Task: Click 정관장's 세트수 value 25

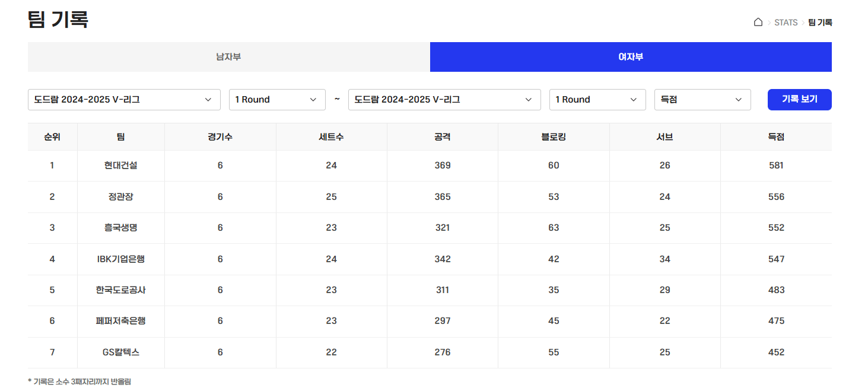Action: (x=331, y=197)
